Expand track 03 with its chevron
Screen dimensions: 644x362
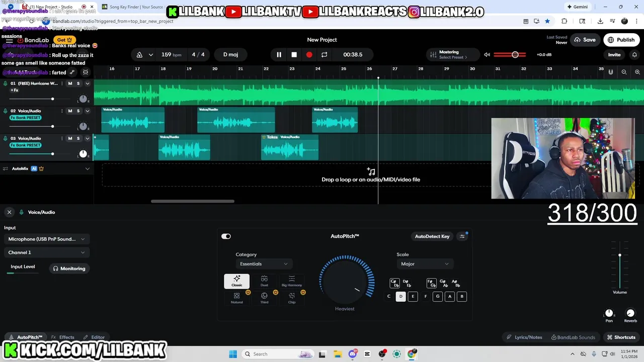[87, 138]
